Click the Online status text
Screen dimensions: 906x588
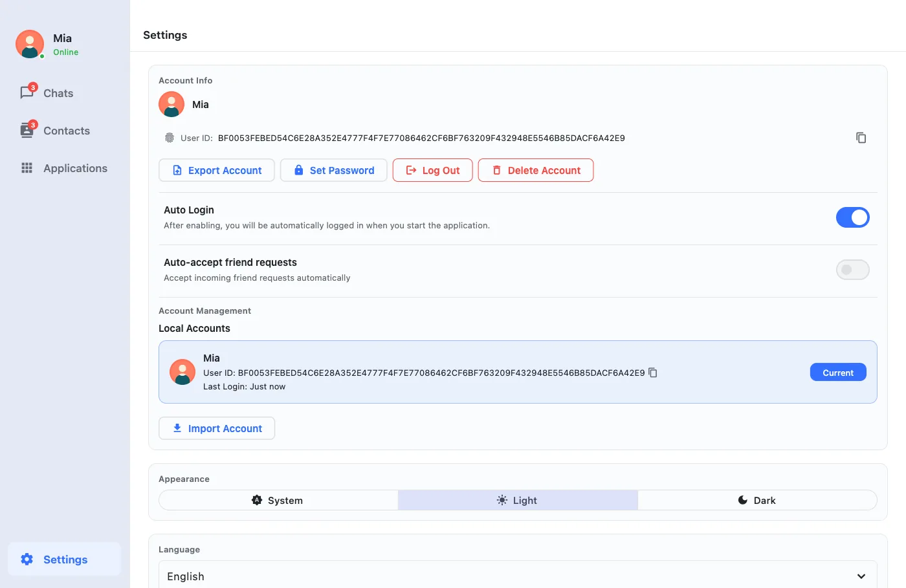coord(66,52)
